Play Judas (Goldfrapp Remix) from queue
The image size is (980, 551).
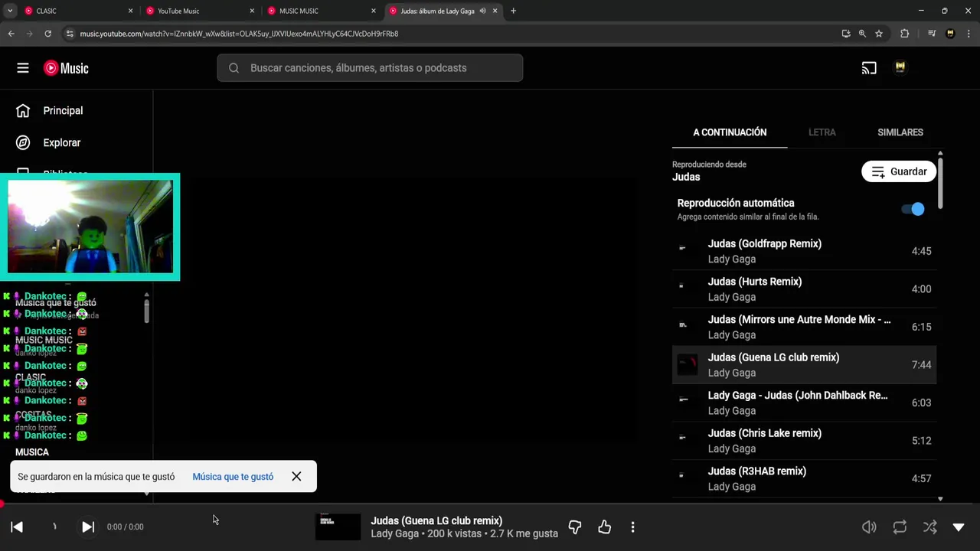[x=804, y=251]
